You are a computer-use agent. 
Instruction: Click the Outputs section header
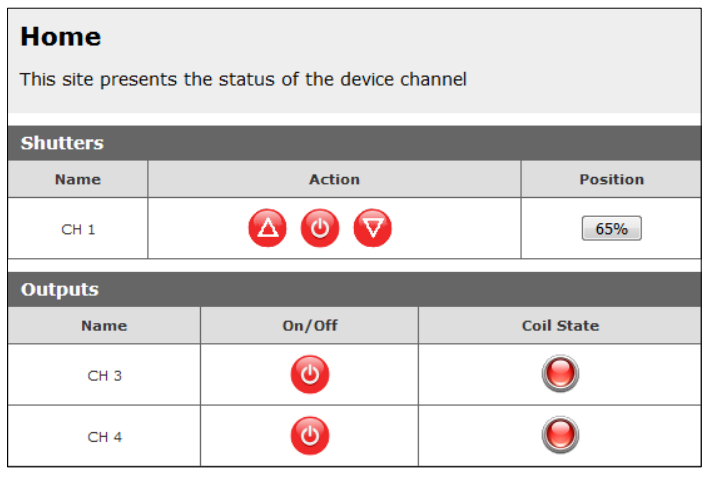[x=60, y=290]
